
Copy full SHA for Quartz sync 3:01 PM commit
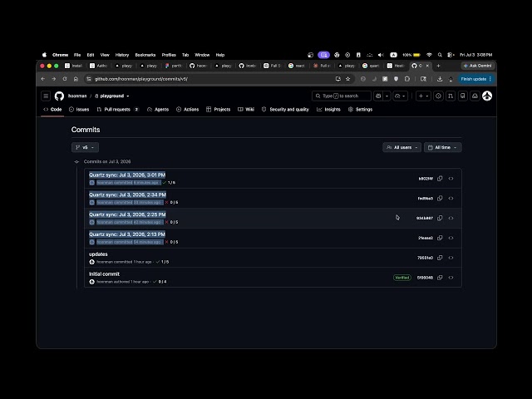pyautogui.click(x=440, y=179)
